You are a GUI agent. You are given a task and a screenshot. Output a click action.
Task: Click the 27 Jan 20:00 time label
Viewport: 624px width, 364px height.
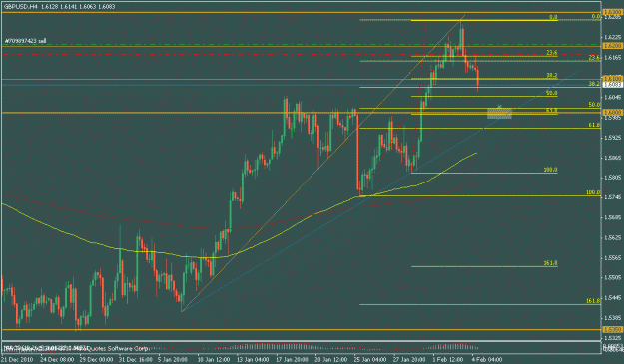[409, 360]
